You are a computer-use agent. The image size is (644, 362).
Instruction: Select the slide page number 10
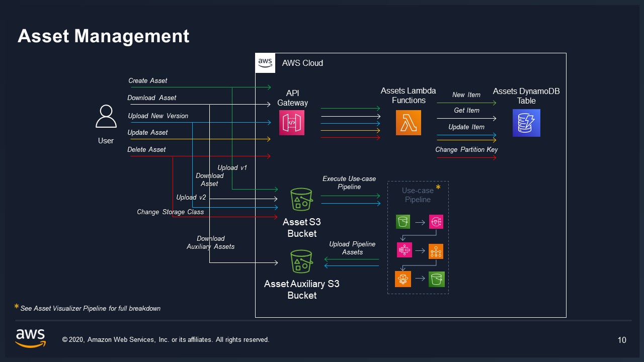pyautogui.click(x=622, y=340)
